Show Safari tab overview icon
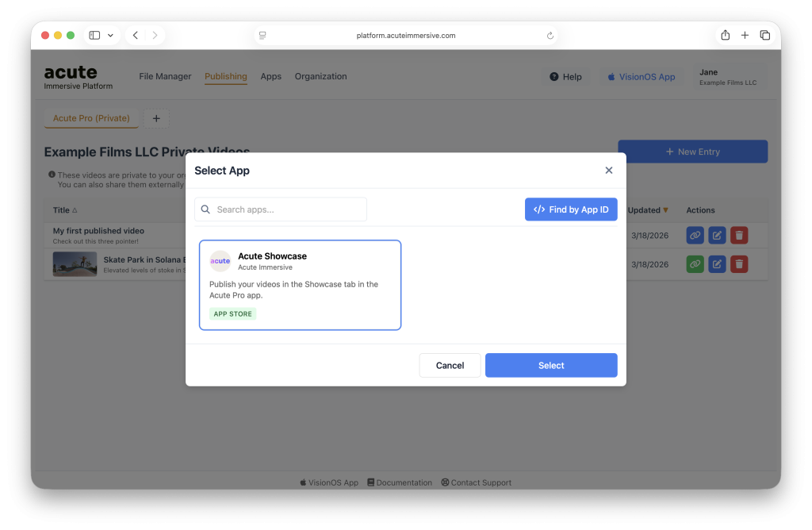 coord(764,36)
